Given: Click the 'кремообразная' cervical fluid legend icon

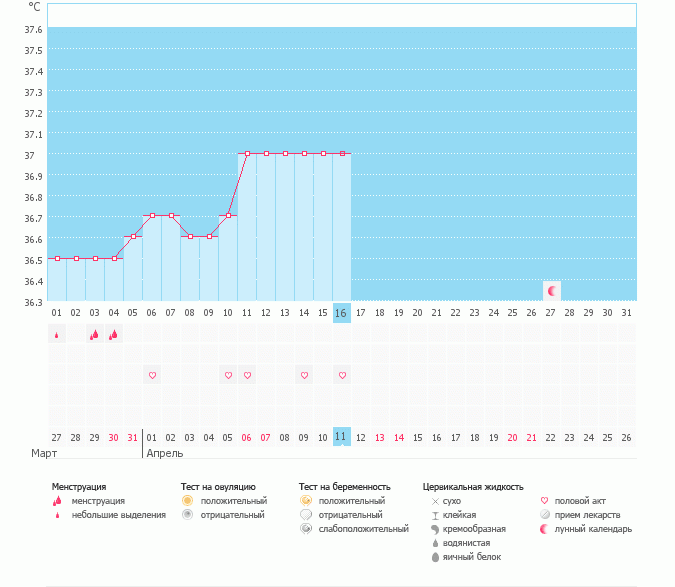Looking at the screenshot, I should pos(435,528).
